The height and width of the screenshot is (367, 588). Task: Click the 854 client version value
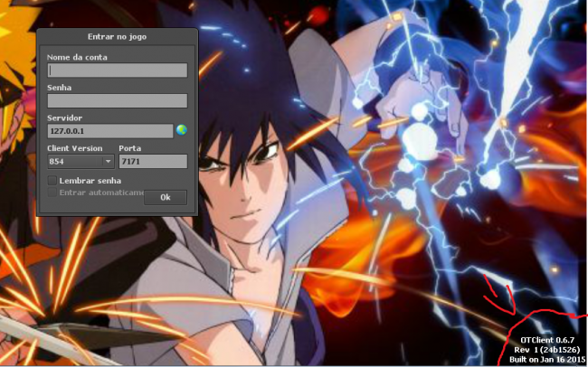[74, 162]
